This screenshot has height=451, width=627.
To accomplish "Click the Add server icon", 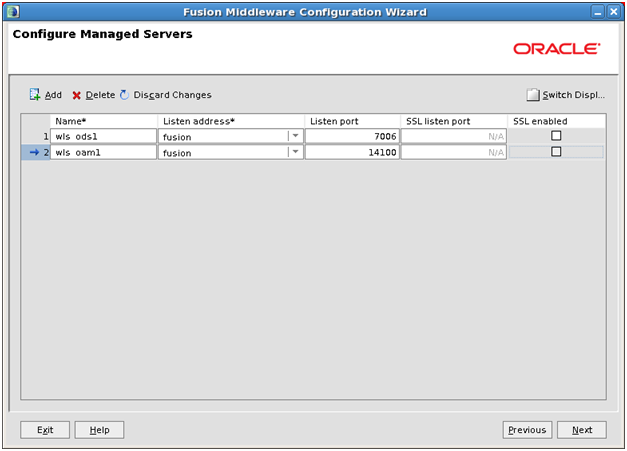I will 35,95.
